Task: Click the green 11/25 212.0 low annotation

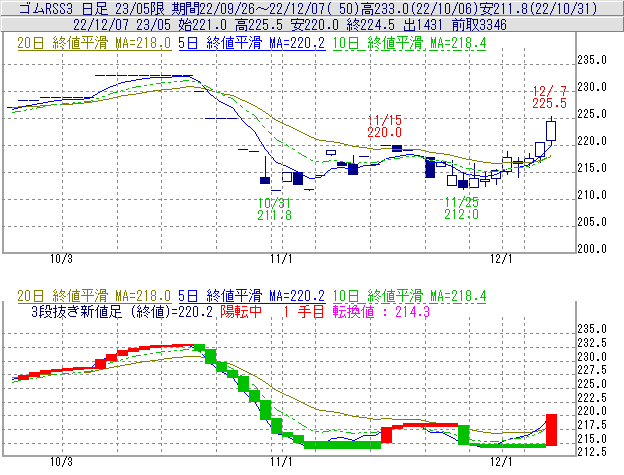Action: 462,208
